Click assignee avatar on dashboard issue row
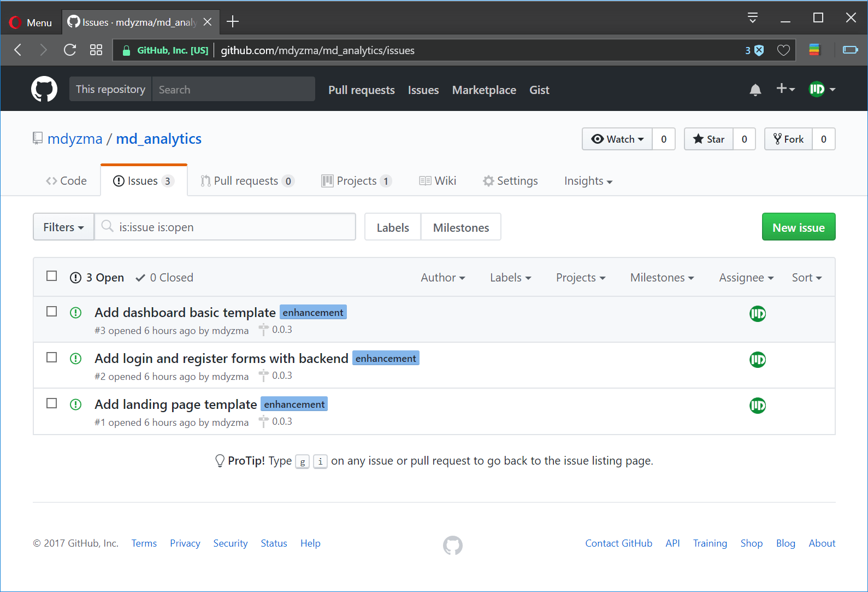The height and width of the screenshot is (592, 868). (x=758, y=314)
